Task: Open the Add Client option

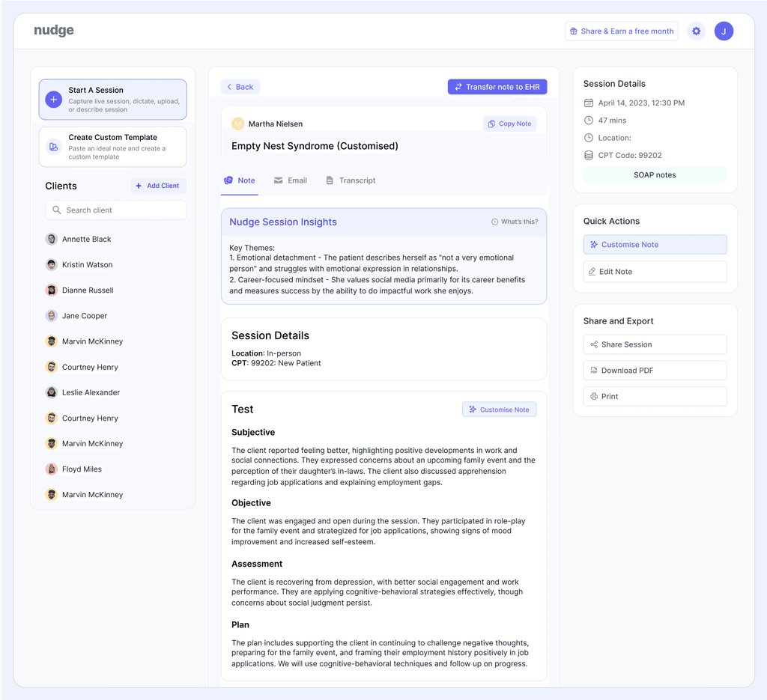Action: coord(158,185)
